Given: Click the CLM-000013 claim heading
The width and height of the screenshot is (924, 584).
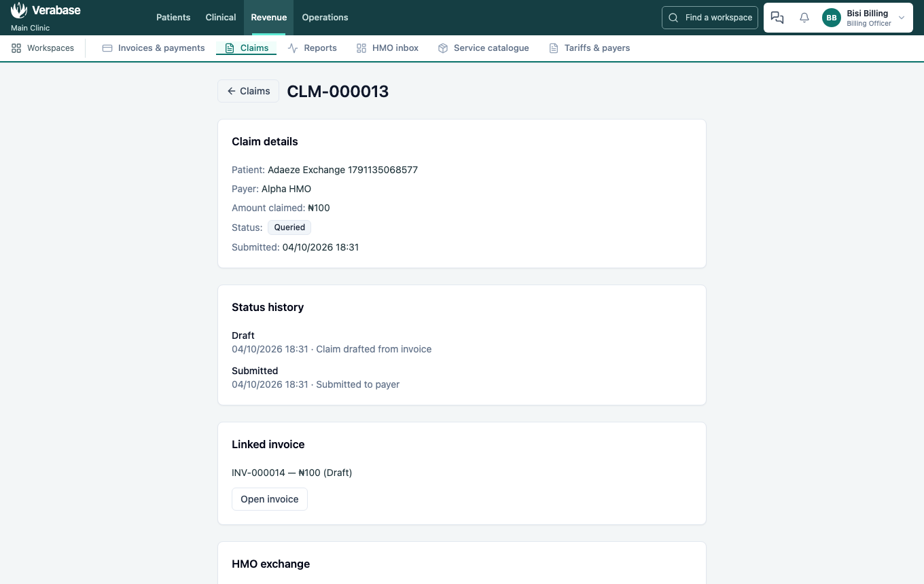Looking at the screenshot, I should point(338,91).
